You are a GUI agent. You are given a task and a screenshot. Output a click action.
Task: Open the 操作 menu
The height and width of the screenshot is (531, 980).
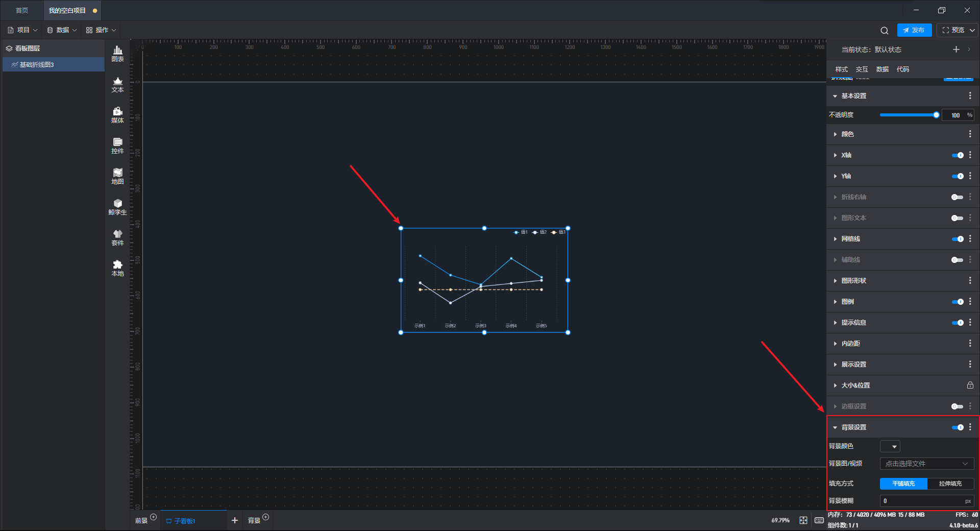click(101, 30)
